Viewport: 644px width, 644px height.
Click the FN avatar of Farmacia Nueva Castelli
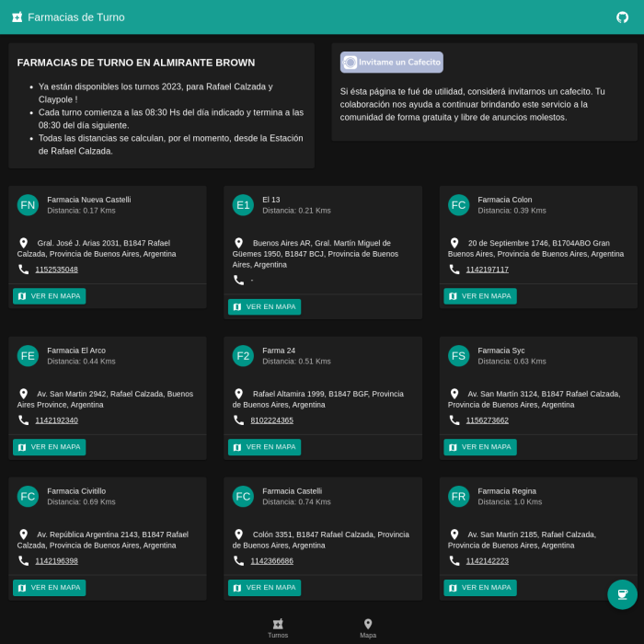(28, 205)
